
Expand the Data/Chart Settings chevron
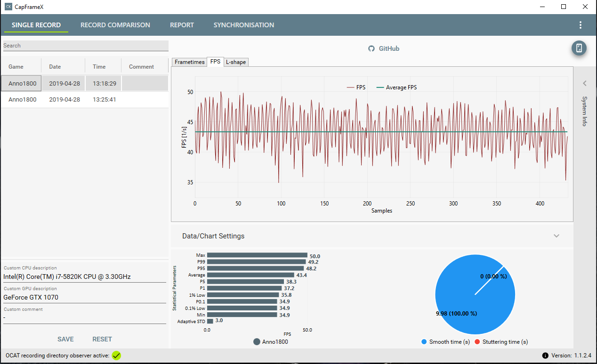click(557, 236)
